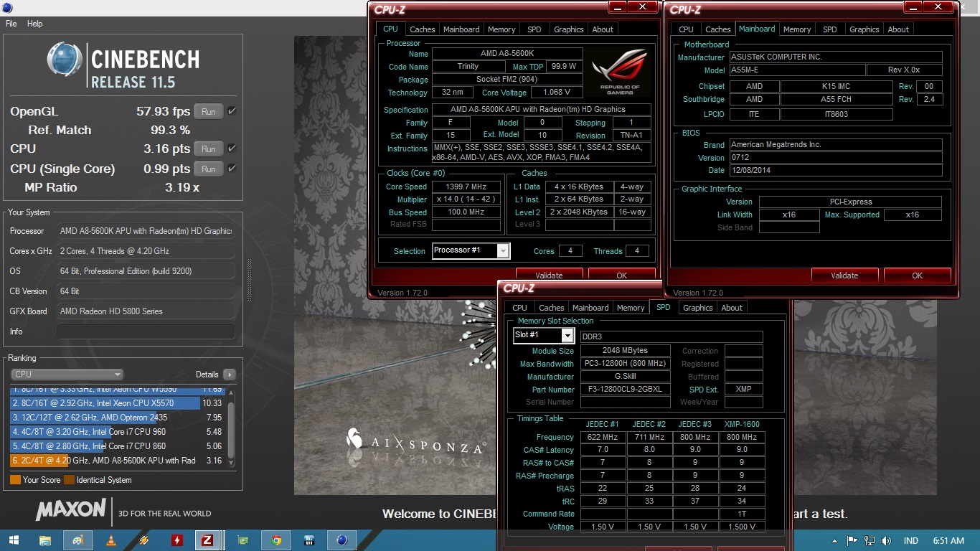Screen dimensions: 980x551
Task: Click the Info text field
Action: pyautogui.click(x=146, y=331)
